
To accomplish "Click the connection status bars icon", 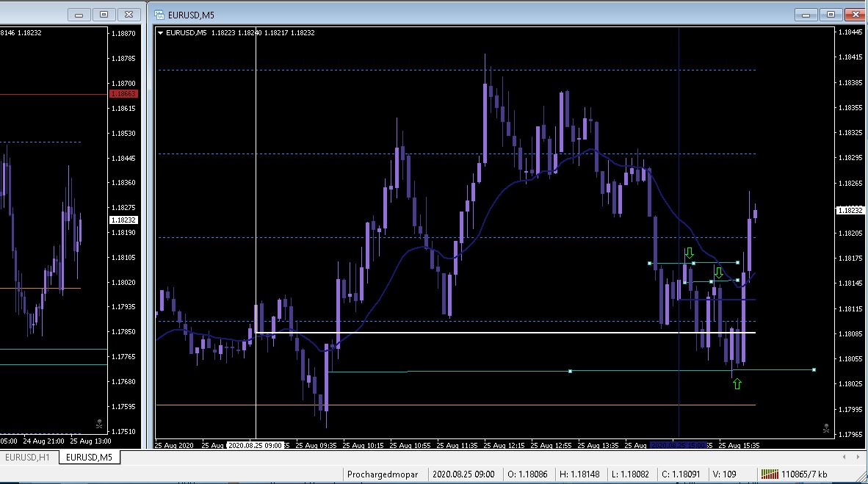I will click(x=770, y=474).
